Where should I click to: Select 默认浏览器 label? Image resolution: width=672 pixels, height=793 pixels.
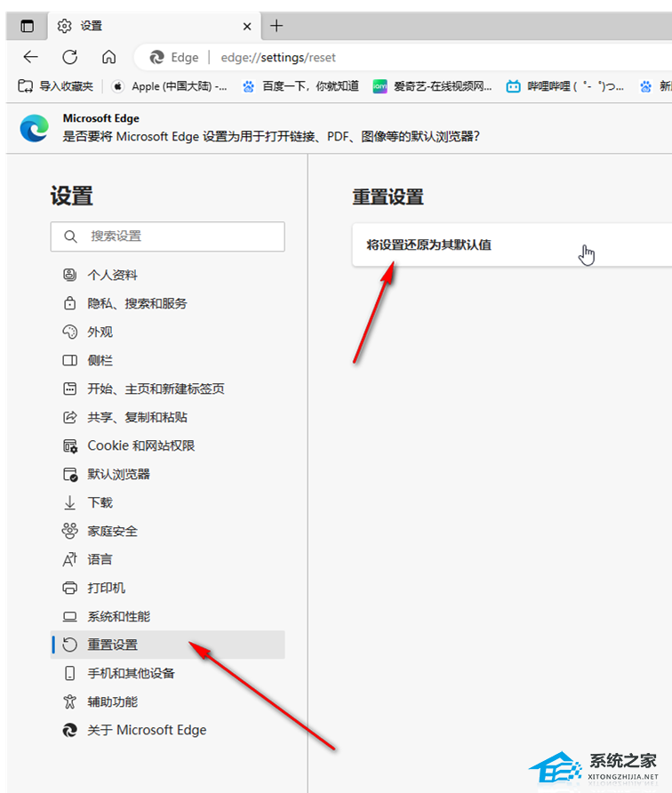[x=118, y=474]
